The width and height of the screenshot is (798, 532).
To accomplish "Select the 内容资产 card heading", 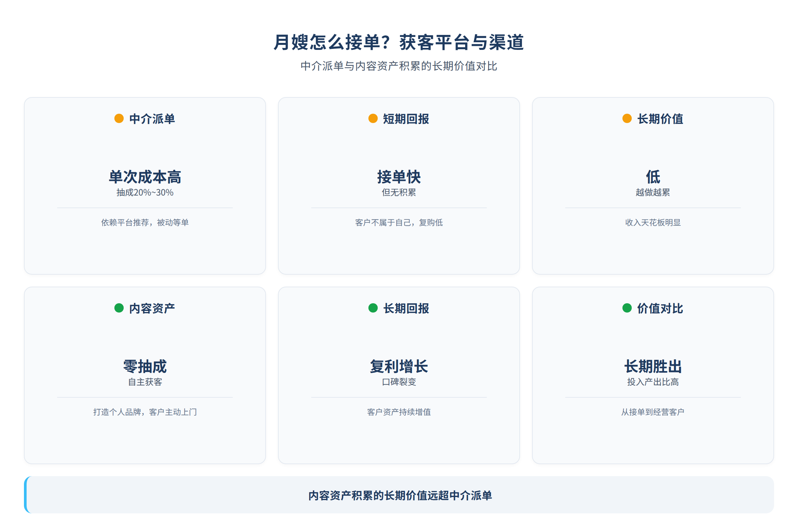I will [152, 308].
